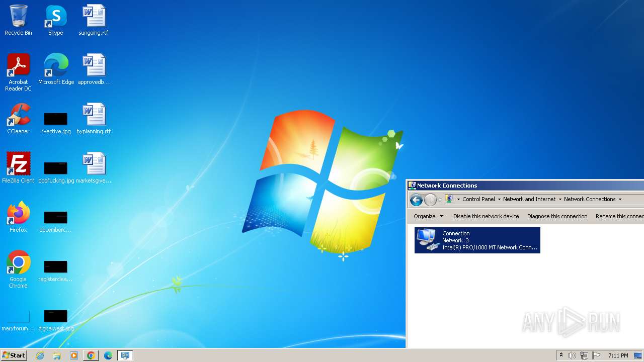This screenshot has height=362, width=644.
Task: Click the network tray icon
Action: click(584, 355)
